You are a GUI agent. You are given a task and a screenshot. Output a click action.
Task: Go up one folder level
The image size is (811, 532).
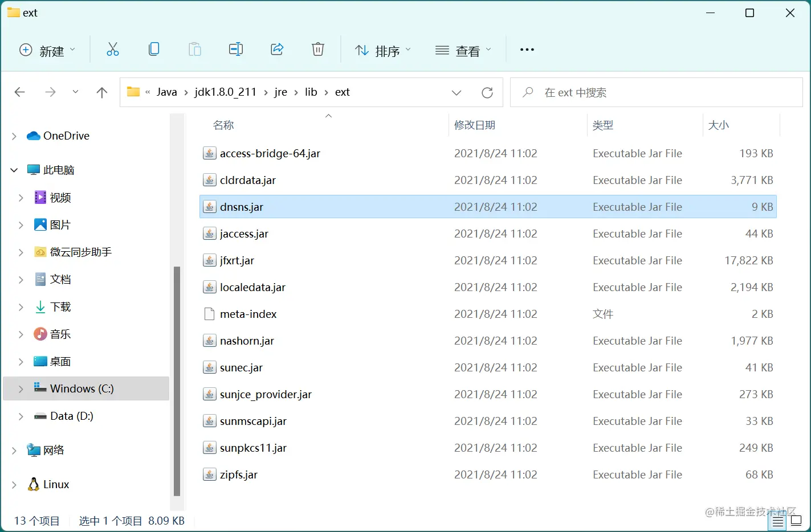(102, 92)
